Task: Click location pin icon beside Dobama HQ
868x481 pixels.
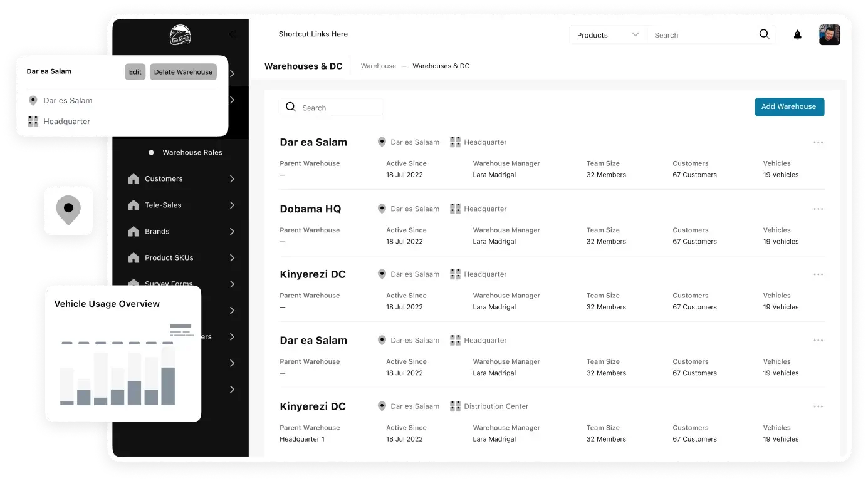Action: [x=382, y=209]
